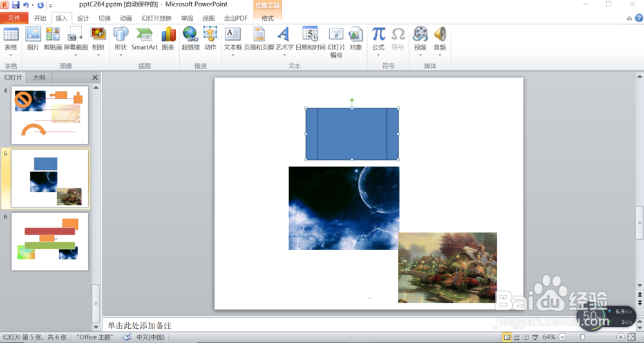Customize the quick access toolbar dropdown
The image size is (644, 343).
click(x=50, y=5)
